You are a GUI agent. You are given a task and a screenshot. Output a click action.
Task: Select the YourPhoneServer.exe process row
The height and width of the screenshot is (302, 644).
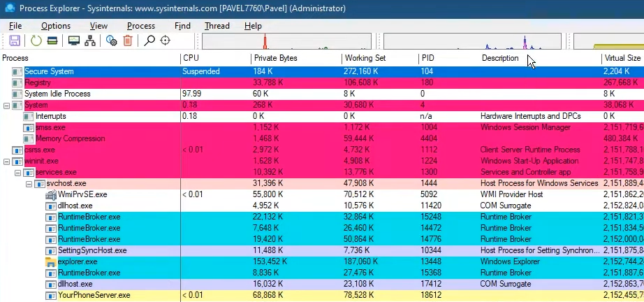pyautogui.click(x=322, y=295)
